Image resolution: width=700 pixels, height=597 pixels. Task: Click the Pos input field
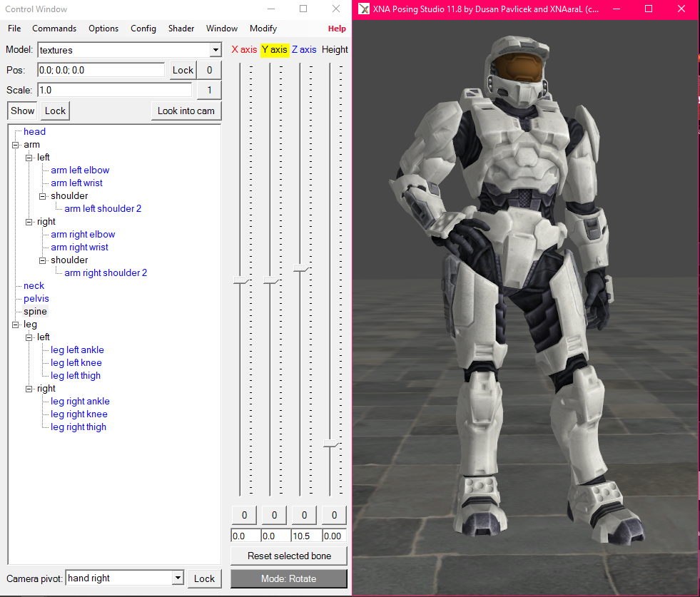pos(101,70)
